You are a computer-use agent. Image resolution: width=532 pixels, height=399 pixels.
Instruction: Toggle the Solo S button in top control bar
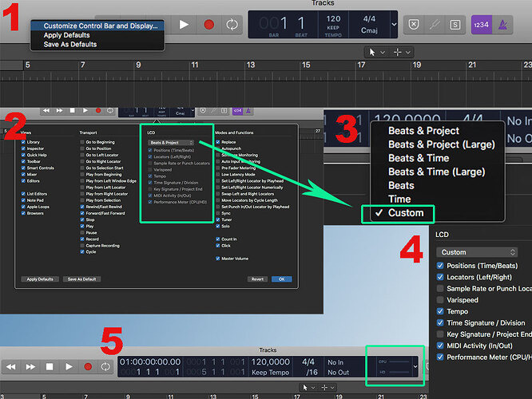point(455,25)
